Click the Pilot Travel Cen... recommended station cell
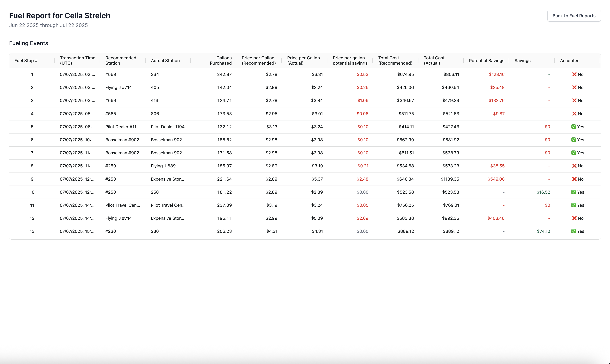The image size is (610, 364). point(123,205)
